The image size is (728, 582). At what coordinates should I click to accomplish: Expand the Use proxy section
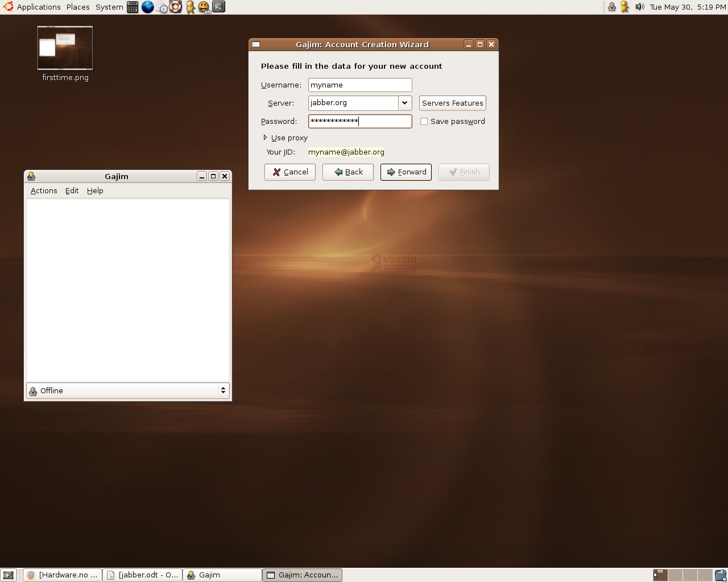285,138
